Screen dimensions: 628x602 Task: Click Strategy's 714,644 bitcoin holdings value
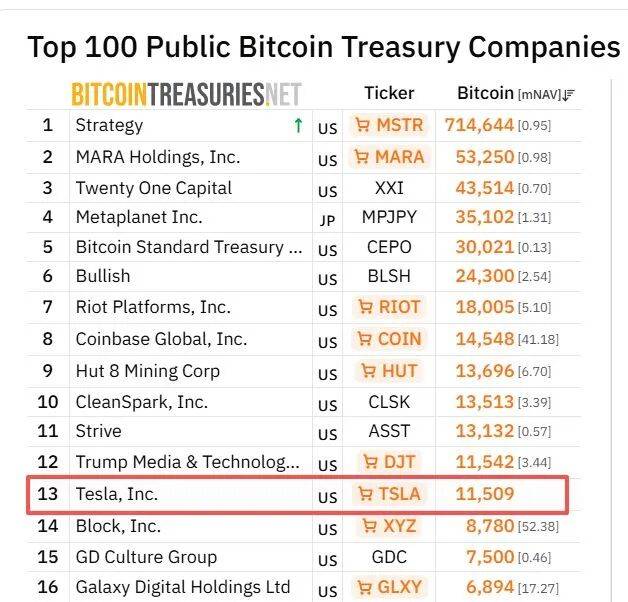(485, 126)
